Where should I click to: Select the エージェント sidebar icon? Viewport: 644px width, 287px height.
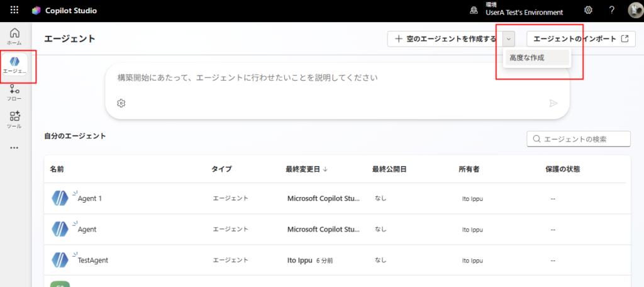coord(14,65)
